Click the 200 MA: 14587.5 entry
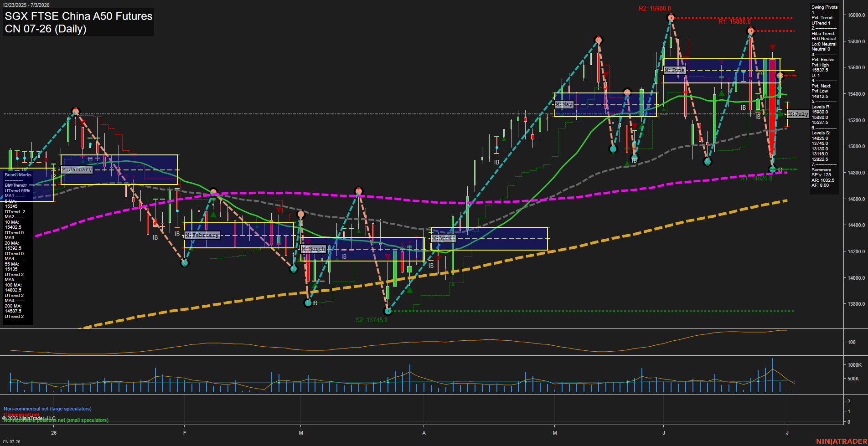Screen dimensions: 868x446 click(13, 308)
